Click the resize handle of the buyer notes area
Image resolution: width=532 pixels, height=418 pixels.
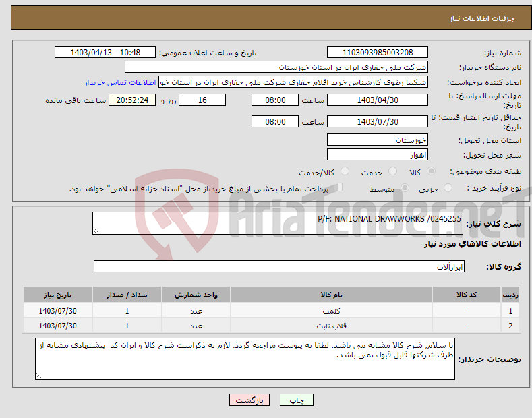39,376
